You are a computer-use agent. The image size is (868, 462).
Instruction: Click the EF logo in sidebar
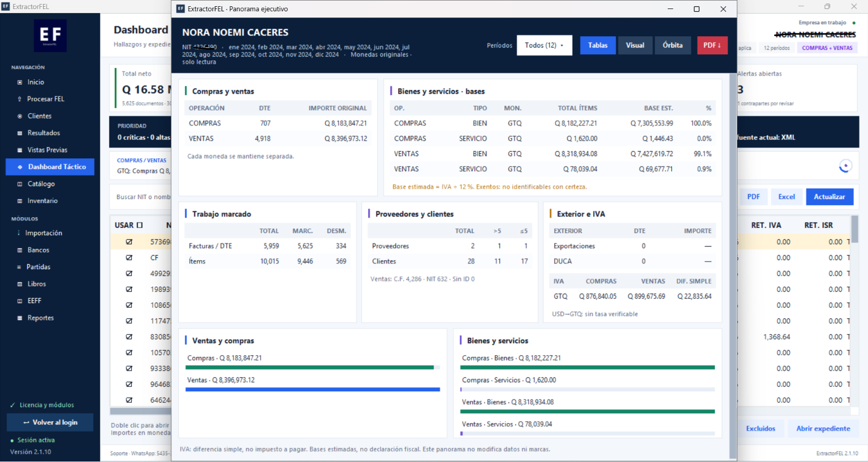[x=50, y=36]
